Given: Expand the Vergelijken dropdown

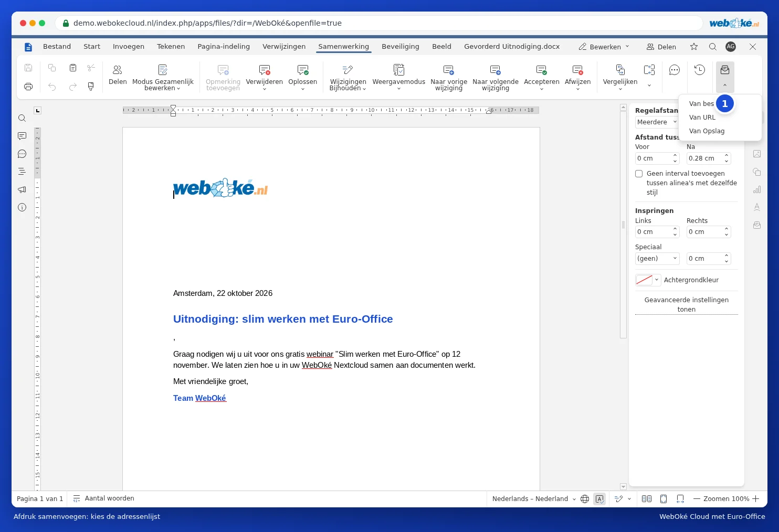Looking at the screenshot, I should [620, 89].
